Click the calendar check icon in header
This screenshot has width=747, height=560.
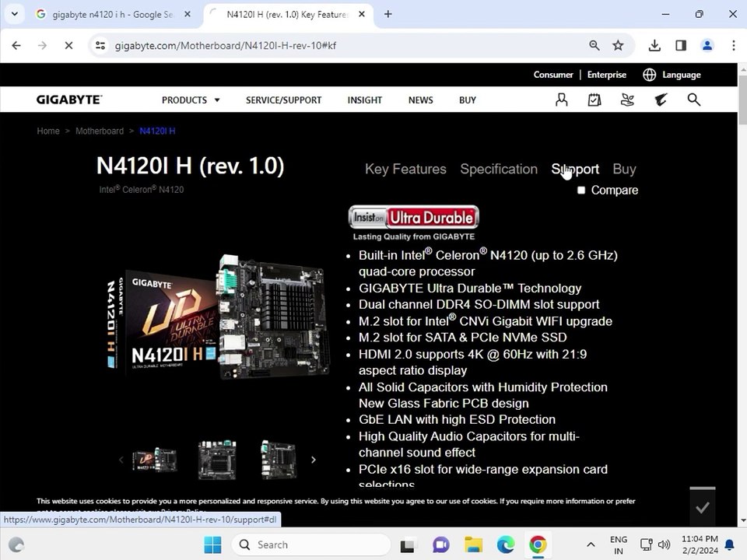(x=594, y=100)
